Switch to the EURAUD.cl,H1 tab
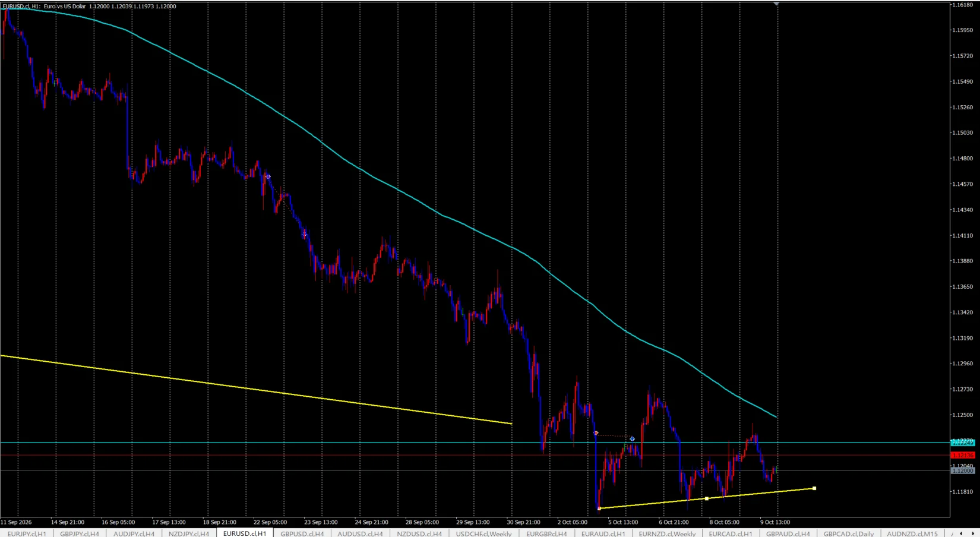This screenshot has height=537, width=980. pyautogui.click(x=603, y=533)
